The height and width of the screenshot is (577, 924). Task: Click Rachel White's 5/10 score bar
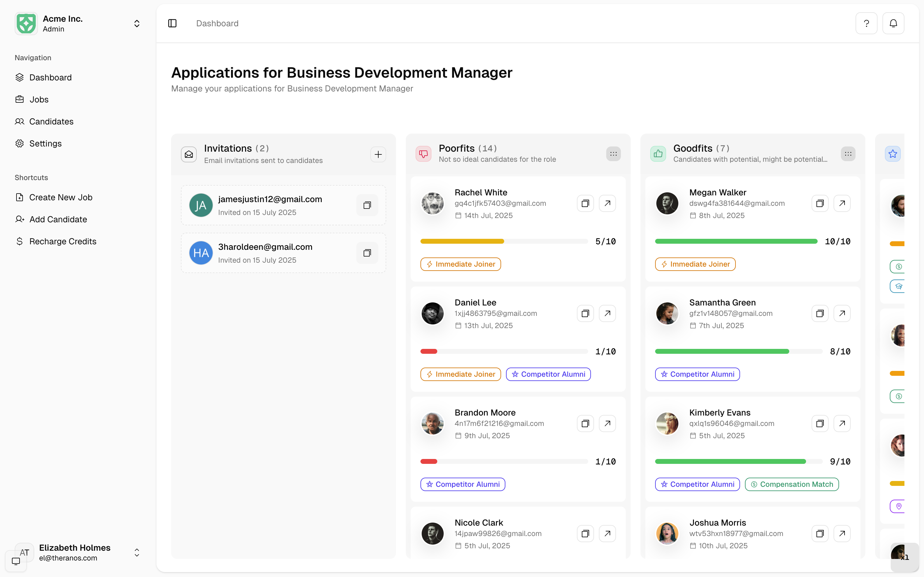click(x=504, y=241)
